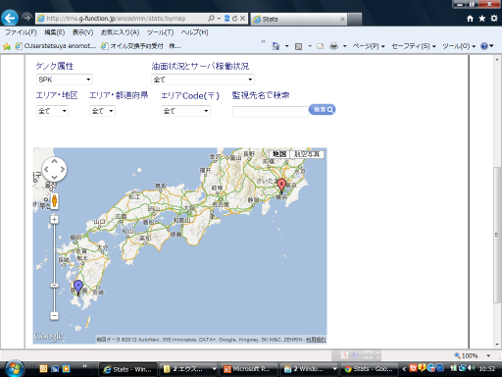This screenshot has width=502, height=377.
Task: Open the ファイル(F) menu
Action: [21, 32]
